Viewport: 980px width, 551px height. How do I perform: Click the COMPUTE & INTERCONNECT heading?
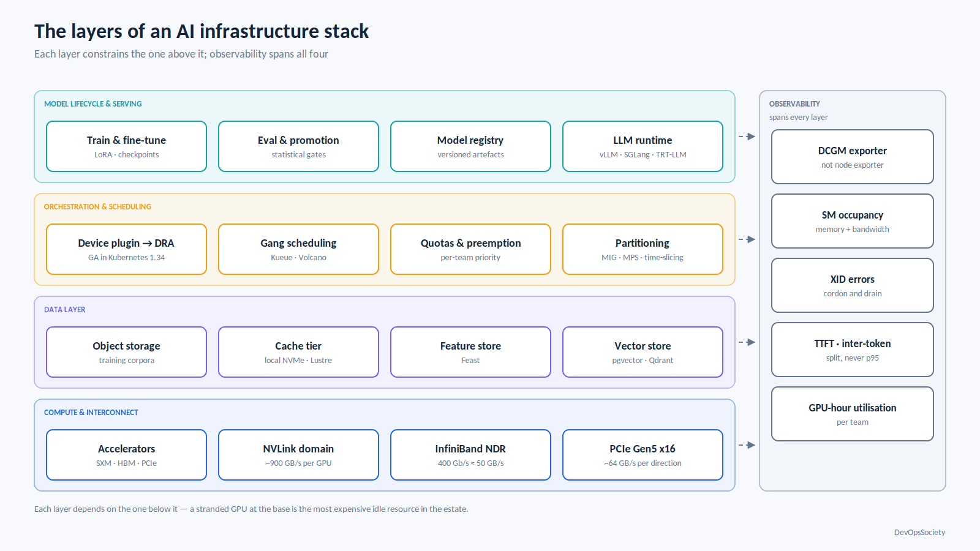click(x=91, y=413)
